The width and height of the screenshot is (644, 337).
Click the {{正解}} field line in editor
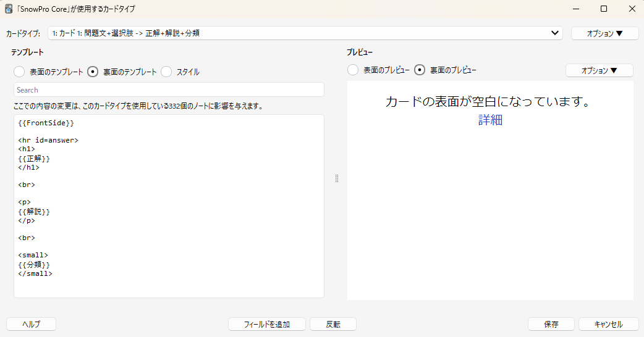click(x=34, y=158)
